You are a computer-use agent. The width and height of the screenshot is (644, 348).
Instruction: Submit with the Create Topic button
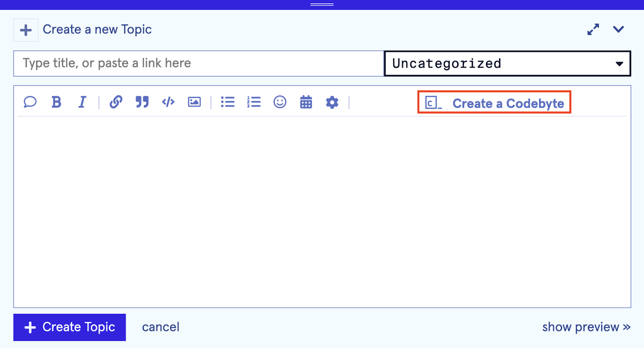click(x=70, y=327)
